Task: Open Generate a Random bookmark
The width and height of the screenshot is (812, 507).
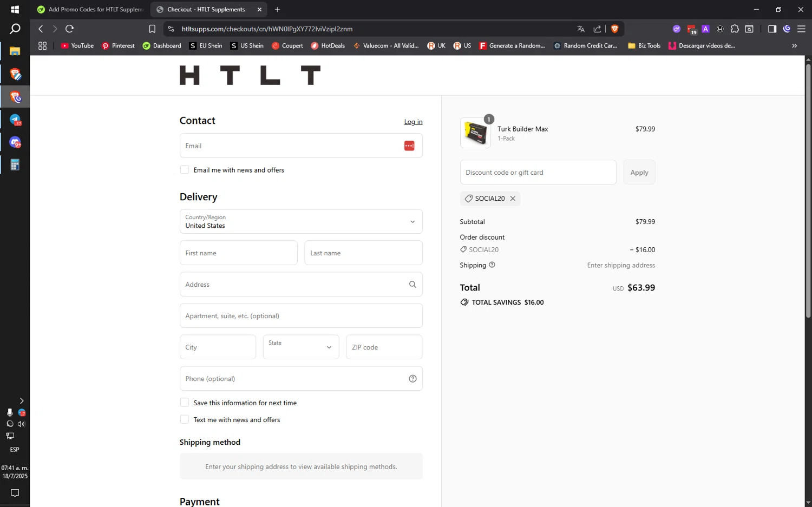Action: [512, 46]
